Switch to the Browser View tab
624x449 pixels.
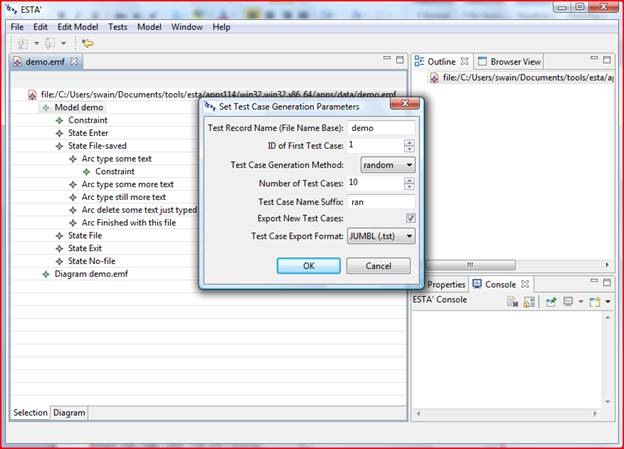tap(515, 61)
